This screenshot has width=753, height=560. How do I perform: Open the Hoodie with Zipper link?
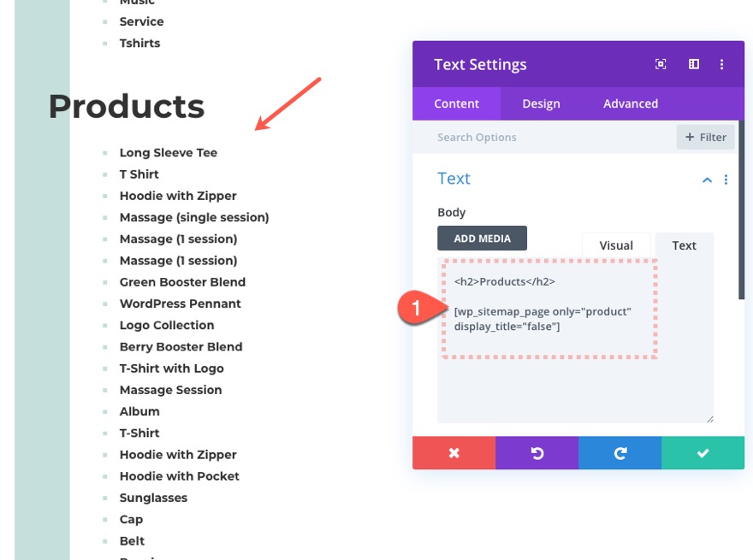point(178,196)
